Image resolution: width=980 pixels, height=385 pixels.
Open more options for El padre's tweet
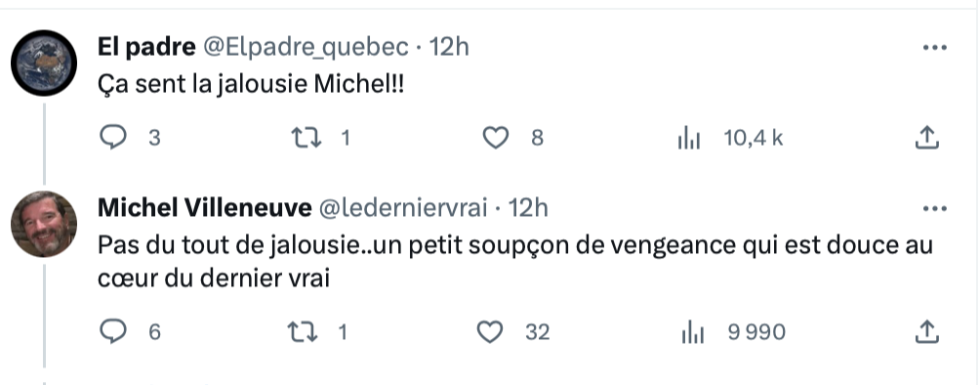coord(935,47)
